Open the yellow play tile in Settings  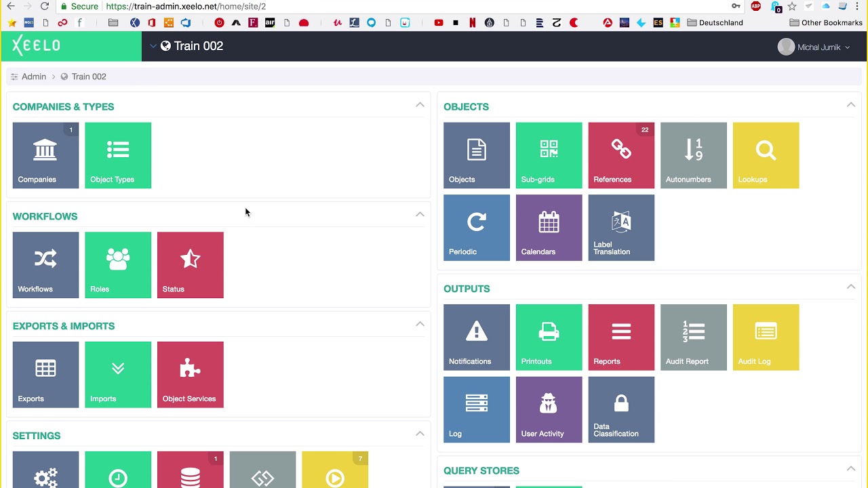point(335,470)
